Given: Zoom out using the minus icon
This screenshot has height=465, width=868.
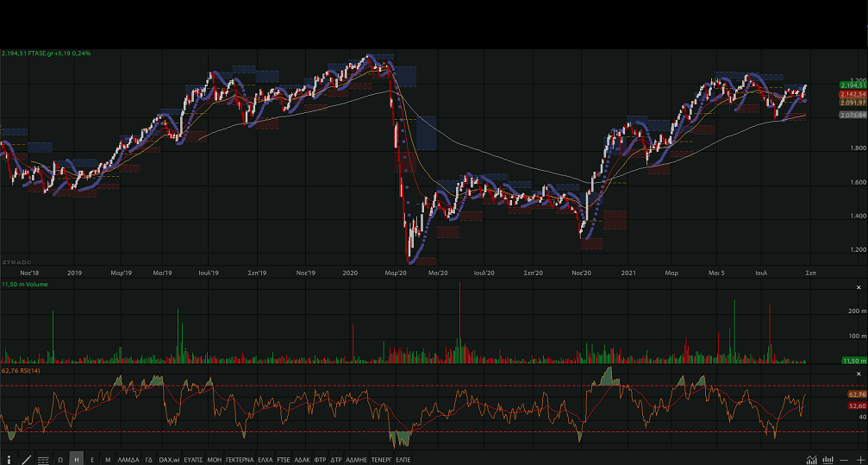Looking at the screenshot, I should pyautogui.click(x=844, y=459).
